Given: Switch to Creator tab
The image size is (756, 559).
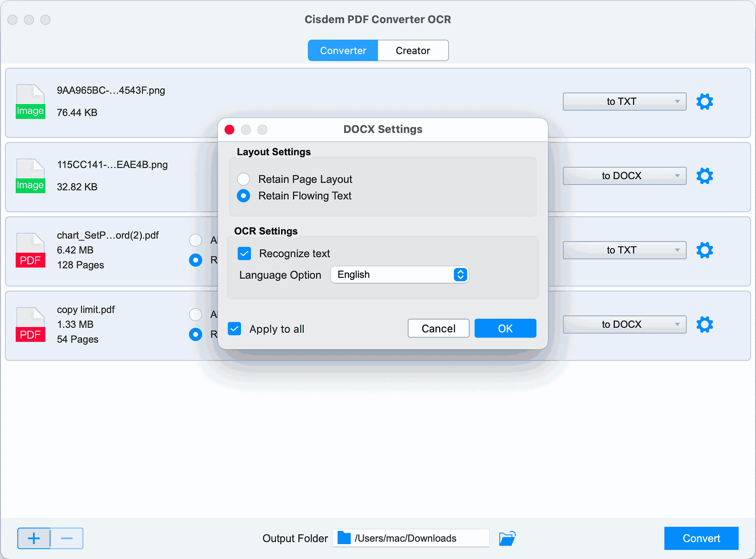Looking at the screenshot, I should pyautogui.click(x=413, y=50).
